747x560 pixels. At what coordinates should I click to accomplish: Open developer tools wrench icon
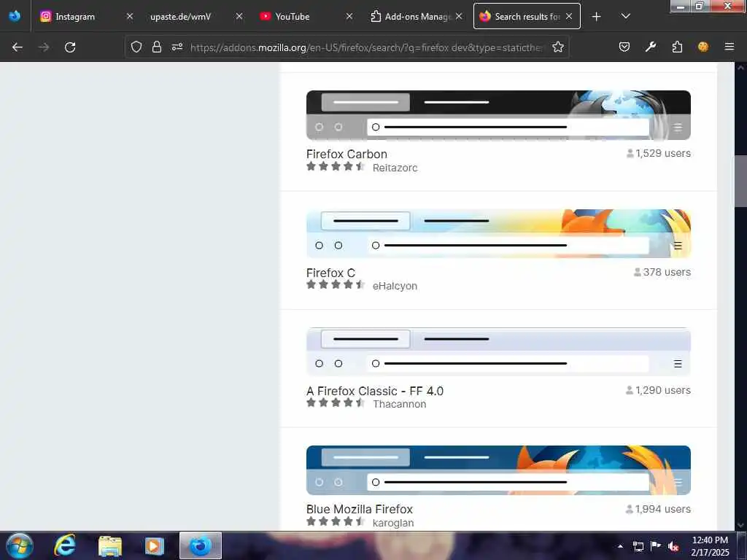click(650, 47)
